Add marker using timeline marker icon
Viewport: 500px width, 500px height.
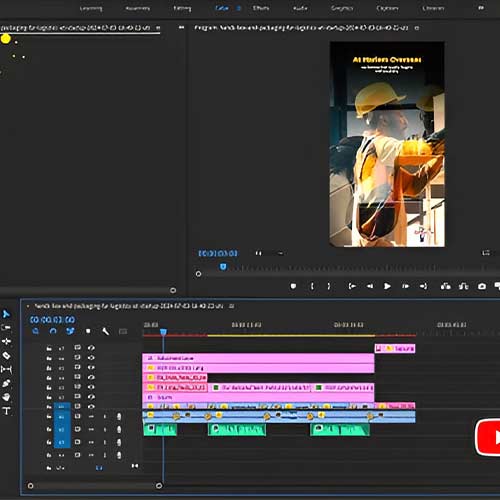click(x=88, y=331)
